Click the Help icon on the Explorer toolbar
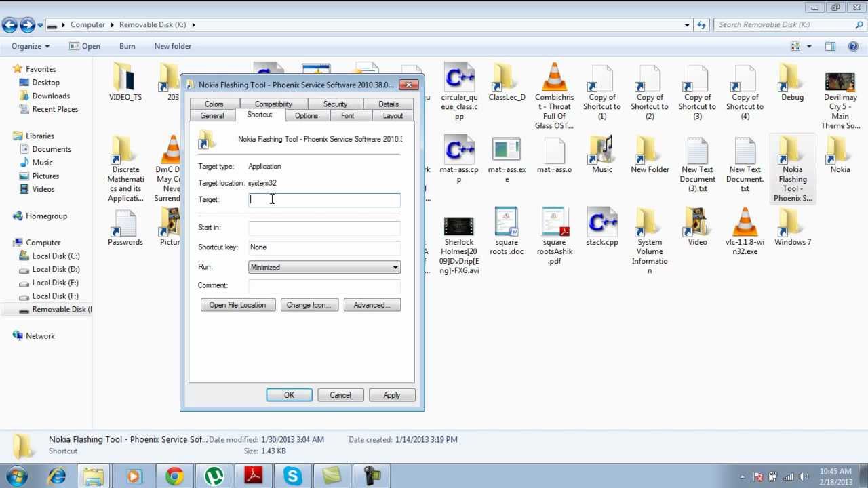868x488 pixels. coord(853,46)
